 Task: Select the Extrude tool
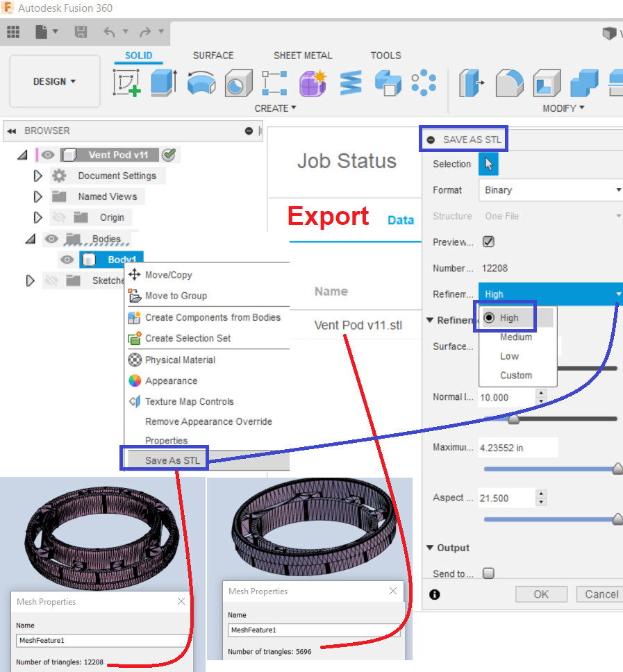pos(164,83)
